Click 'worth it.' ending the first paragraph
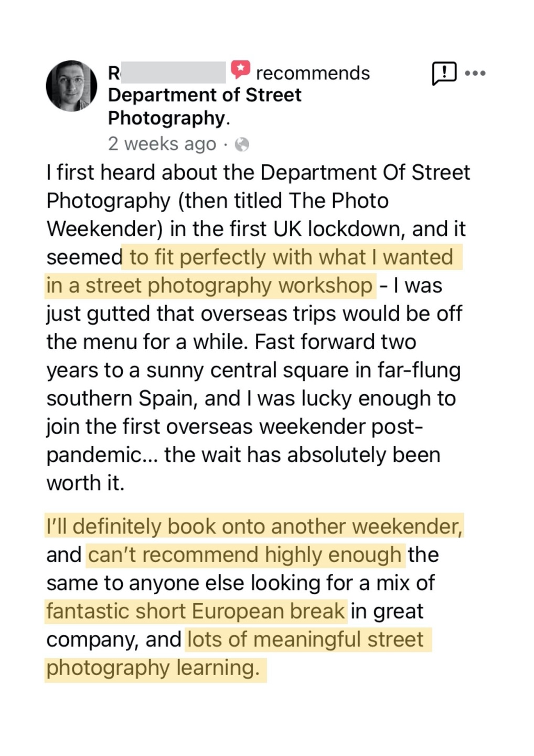This screenshot has width=534, height=756. click(x=86, y=483)
